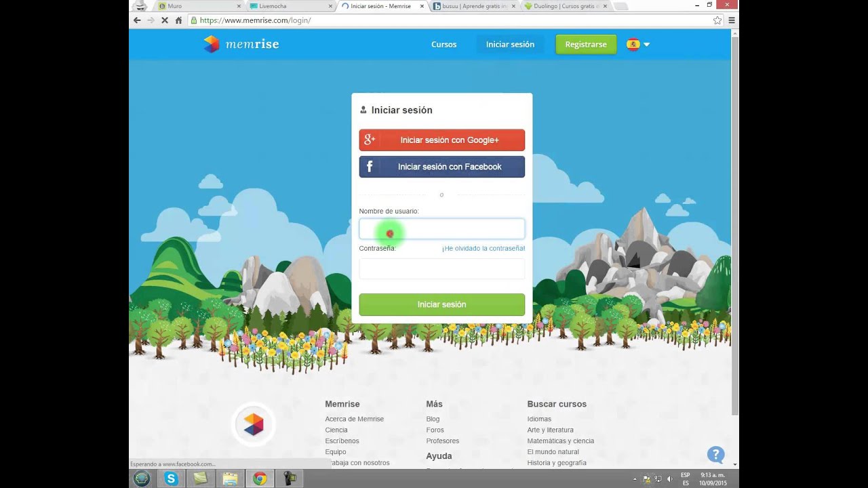This screenshot has width=868, height=488.
Task: Click the round Memrise footer logo
Action: pos(254,424)
